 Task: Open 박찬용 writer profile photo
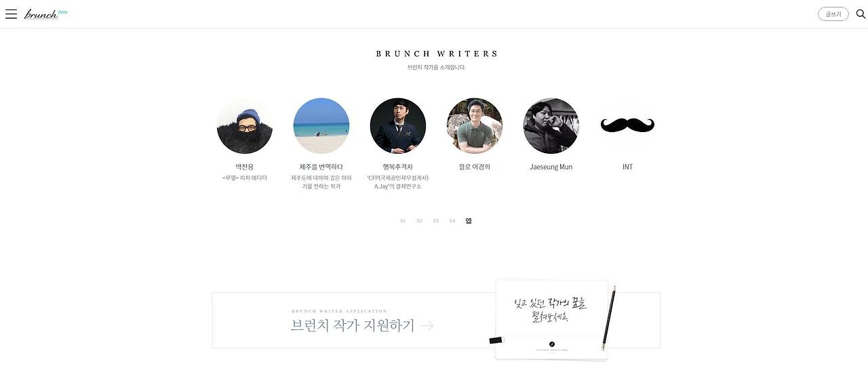245,126
